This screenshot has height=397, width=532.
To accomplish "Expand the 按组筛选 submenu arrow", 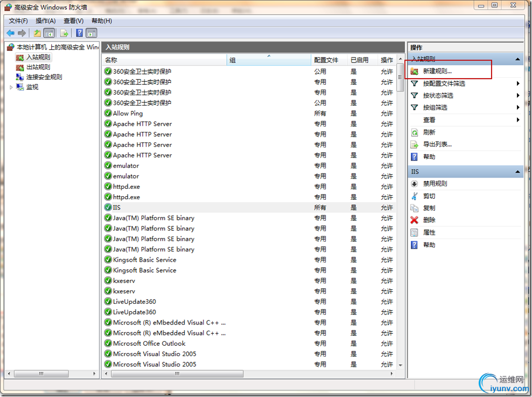I will (518, 108).
